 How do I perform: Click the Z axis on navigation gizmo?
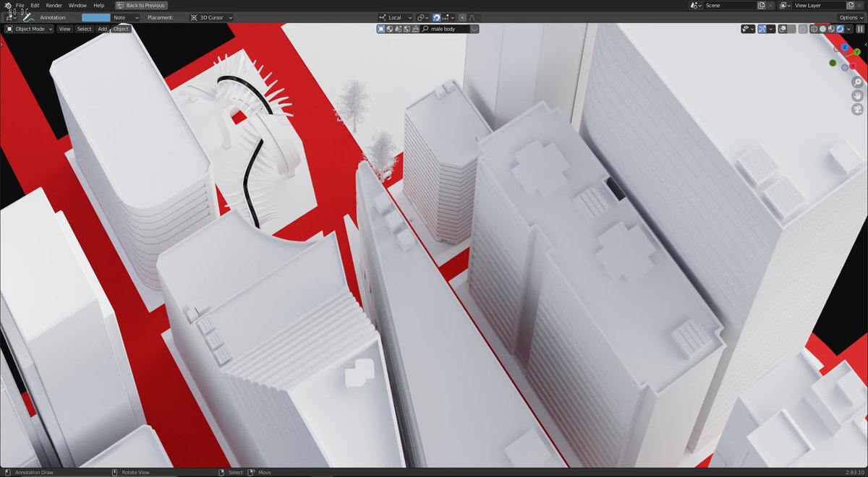(x=845, y=47)
